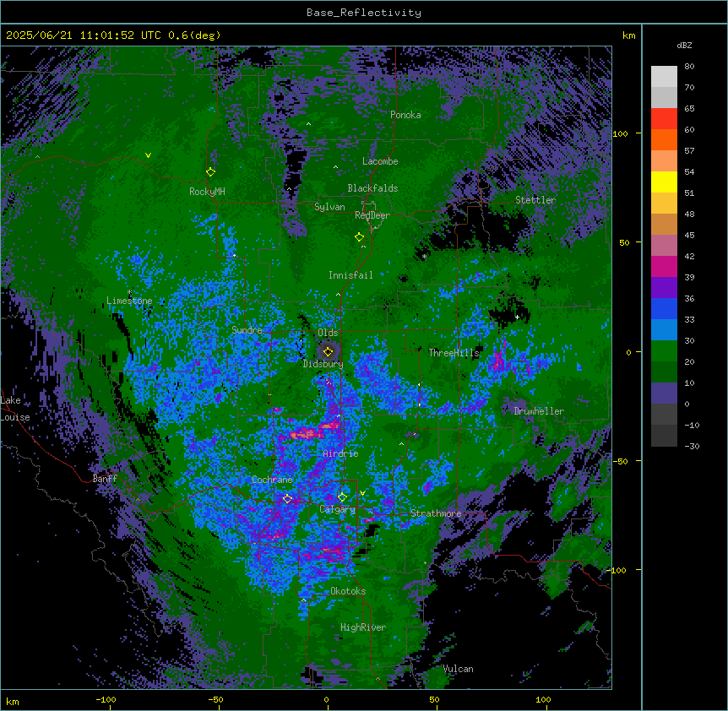Click the HighRiver label
This screenshot has width=728, height=711.
(x=363, y=627)
